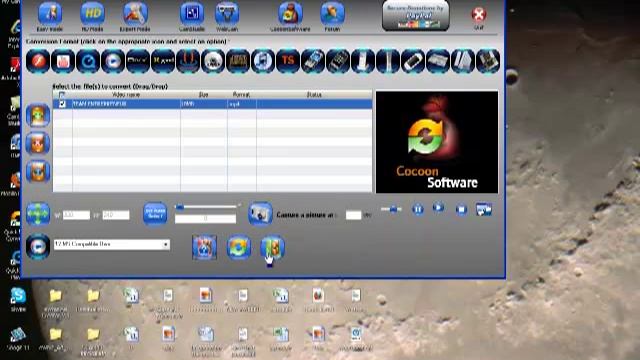
Task: Click the green arrows resize icon
Action: tap(38, 214)
